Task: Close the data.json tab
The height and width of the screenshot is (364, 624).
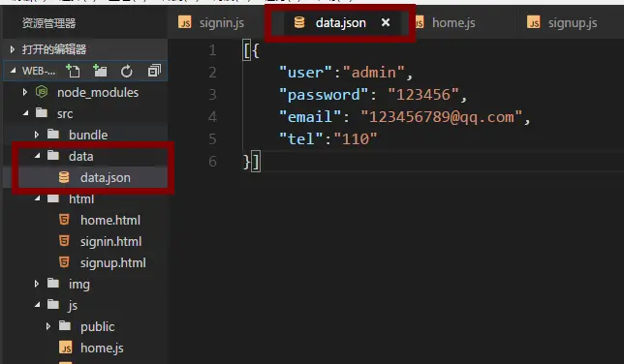Action: [386, 22]
